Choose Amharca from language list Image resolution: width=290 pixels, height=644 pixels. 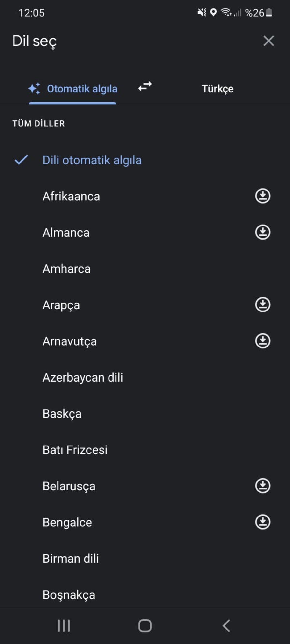point(66,269)
